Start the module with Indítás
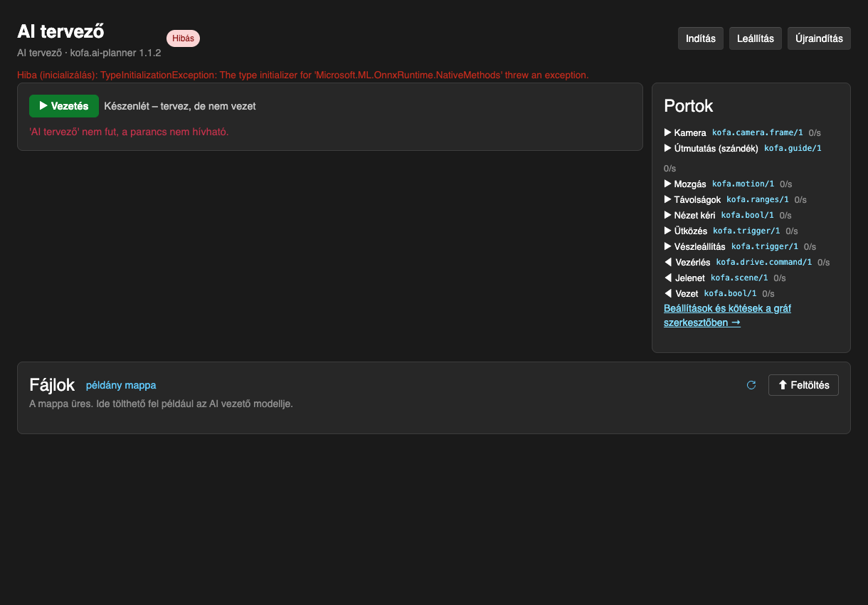This screenshot has width=868, height=605. point(701,38)
